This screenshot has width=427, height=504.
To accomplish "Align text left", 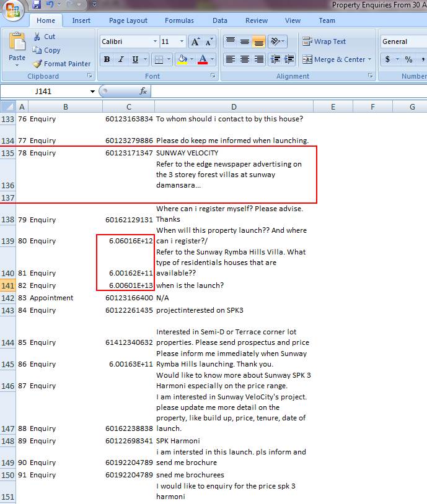I will coord(231,59).
